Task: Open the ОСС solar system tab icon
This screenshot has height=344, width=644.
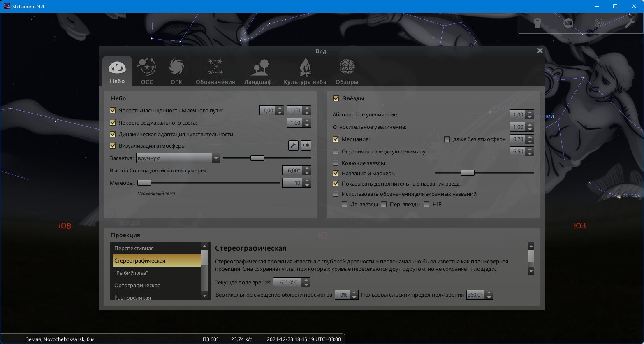Action: 147,71
